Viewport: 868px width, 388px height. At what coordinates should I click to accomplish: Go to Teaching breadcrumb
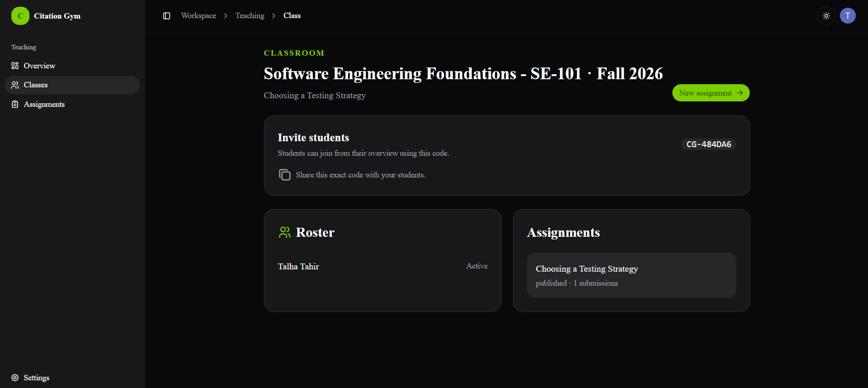click(250, 16)
